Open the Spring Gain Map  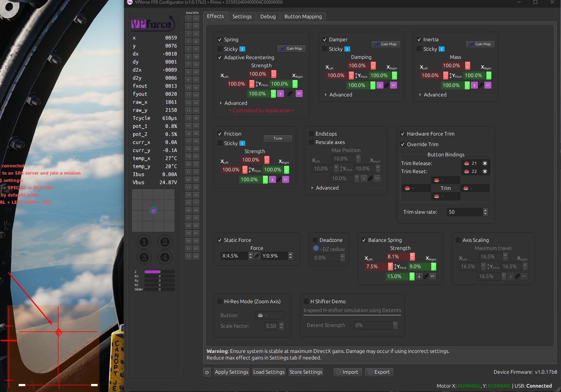click(291, 49)
